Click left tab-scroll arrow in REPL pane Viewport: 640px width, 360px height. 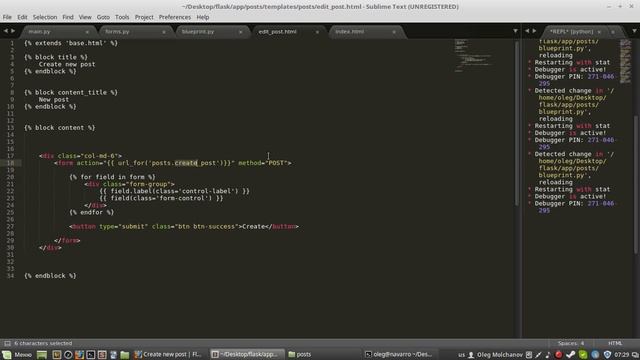click(527, 31)
